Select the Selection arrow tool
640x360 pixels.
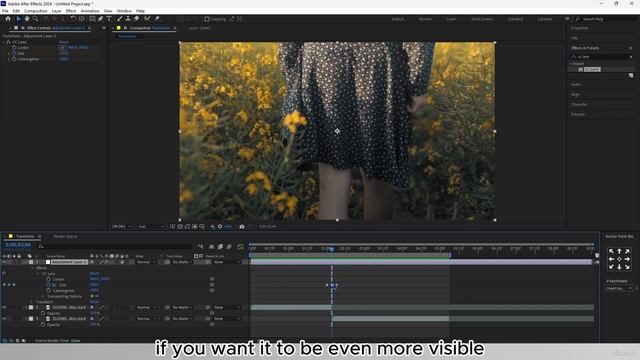pyautogui.click(x=18, y=19)
